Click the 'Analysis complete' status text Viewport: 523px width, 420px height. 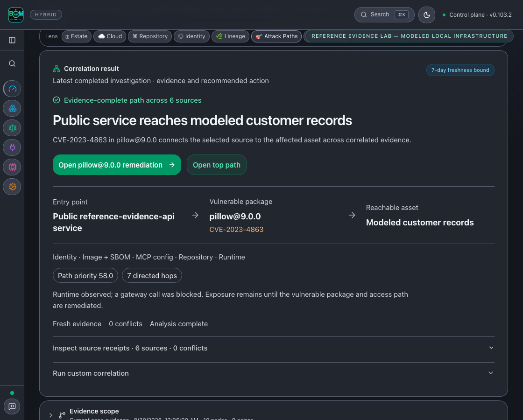(179, 324)
